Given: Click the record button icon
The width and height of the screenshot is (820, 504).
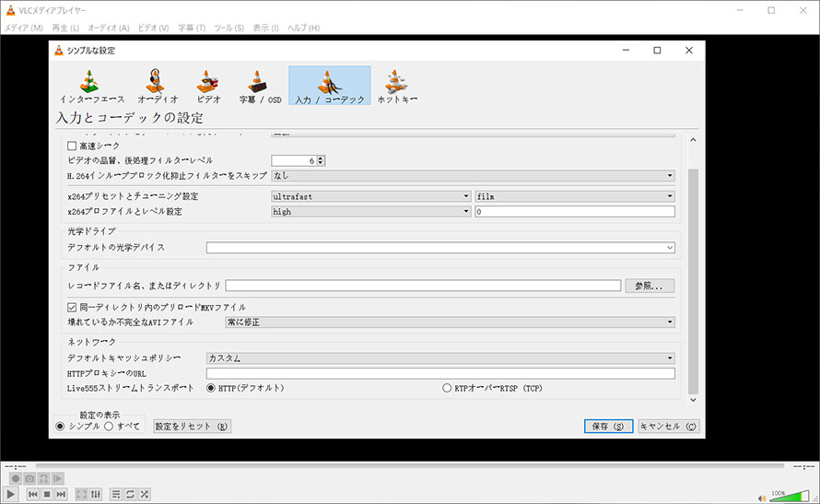Looking at the screenshot, I should [16, 478].
